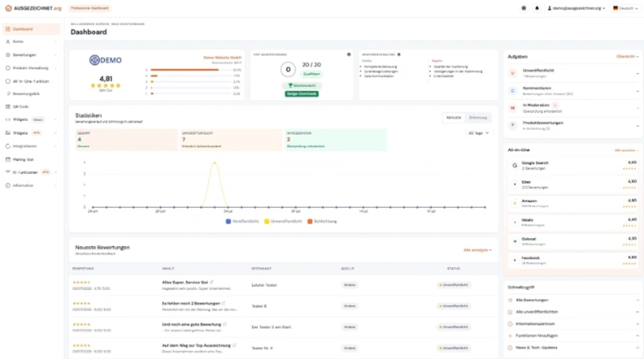Toggle the Schlichtung chart legend entry

(x=322, y=221)
